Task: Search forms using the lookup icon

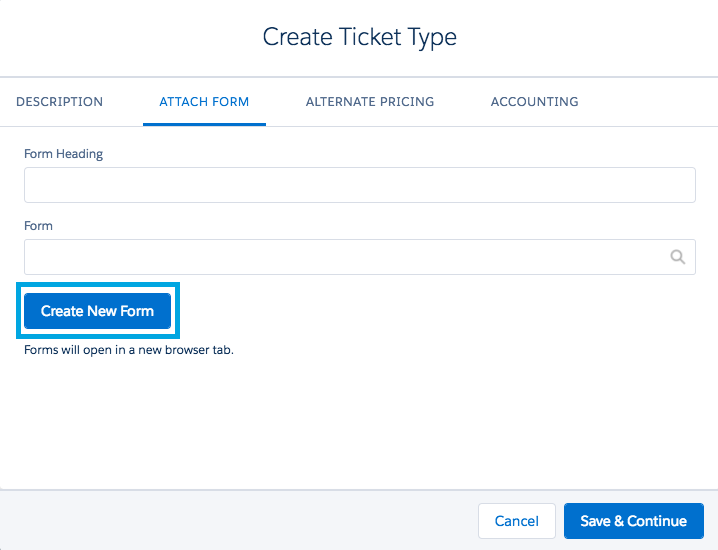Action: 677,257
